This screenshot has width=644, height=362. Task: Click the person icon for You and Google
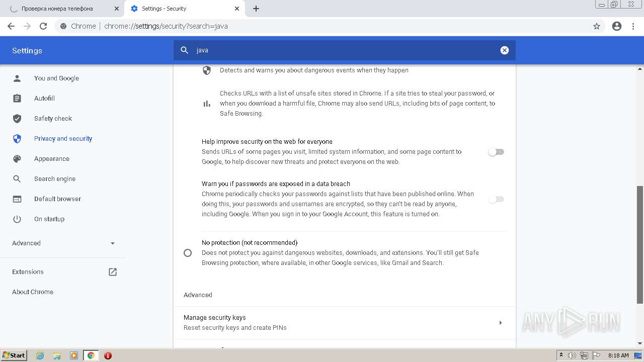pyautogui.click(x=17, y=78)
